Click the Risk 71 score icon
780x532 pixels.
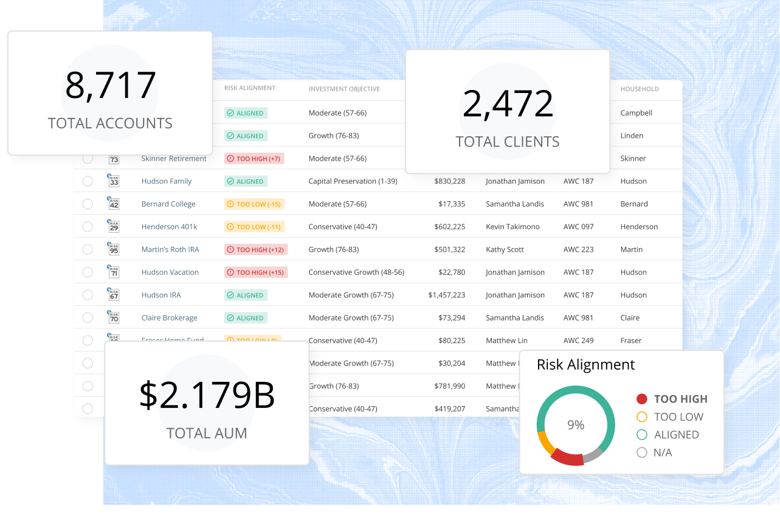[114, 272]
